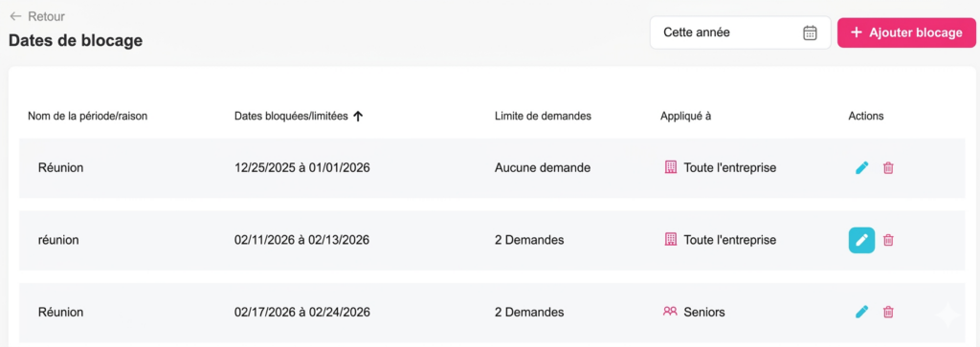Edit the 02/11/2026 réunion blocking row
980x347 pixels.
862,240
